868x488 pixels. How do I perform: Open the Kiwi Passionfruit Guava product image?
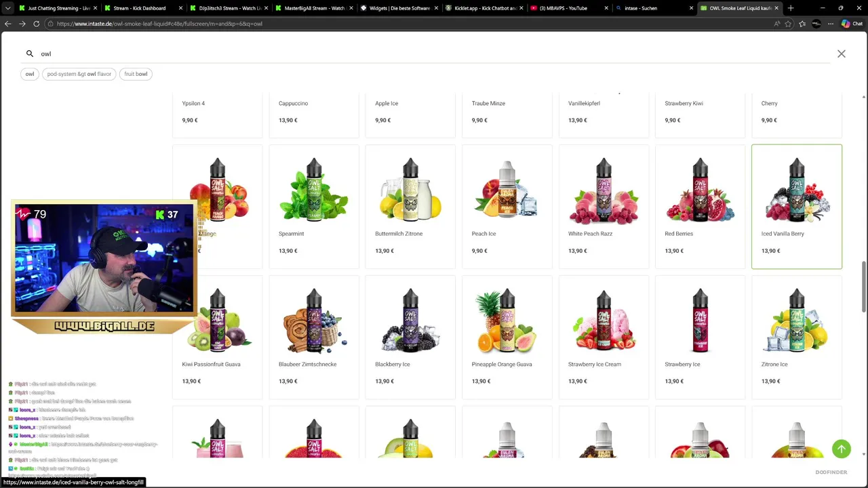217,321
